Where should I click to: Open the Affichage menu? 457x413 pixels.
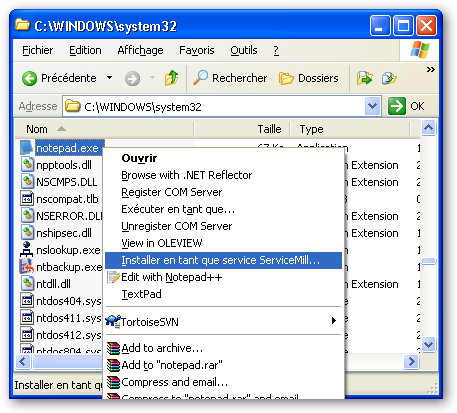(140, 50)
